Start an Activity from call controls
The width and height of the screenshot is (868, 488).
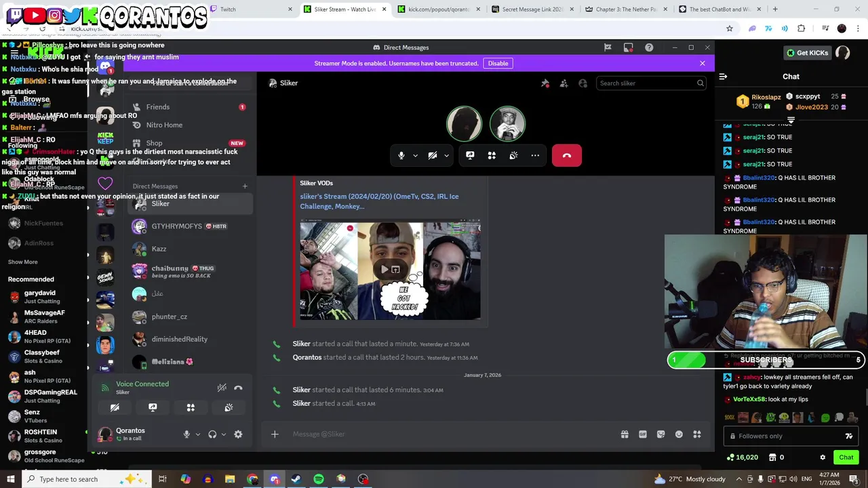(492, 155)
